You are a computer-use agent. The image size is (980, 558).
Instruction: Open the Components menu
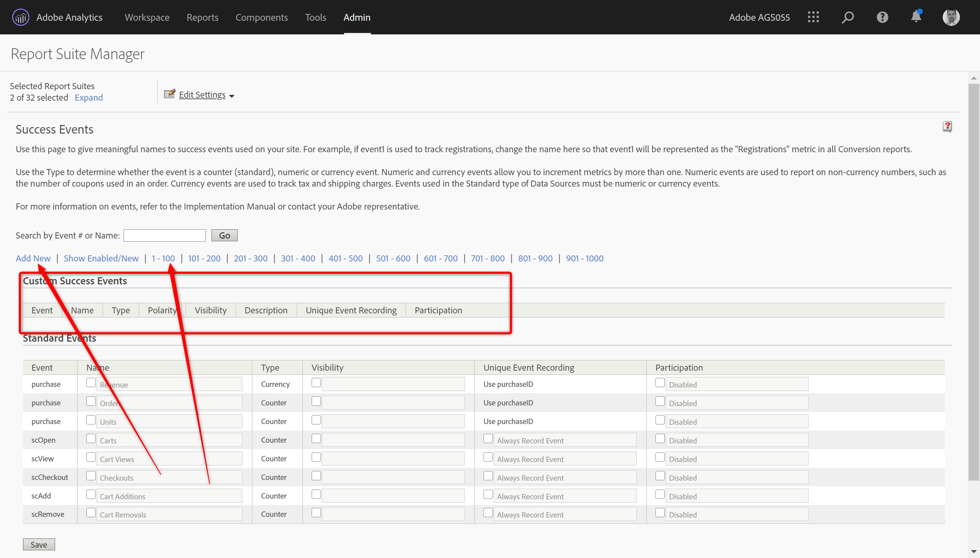261,17
